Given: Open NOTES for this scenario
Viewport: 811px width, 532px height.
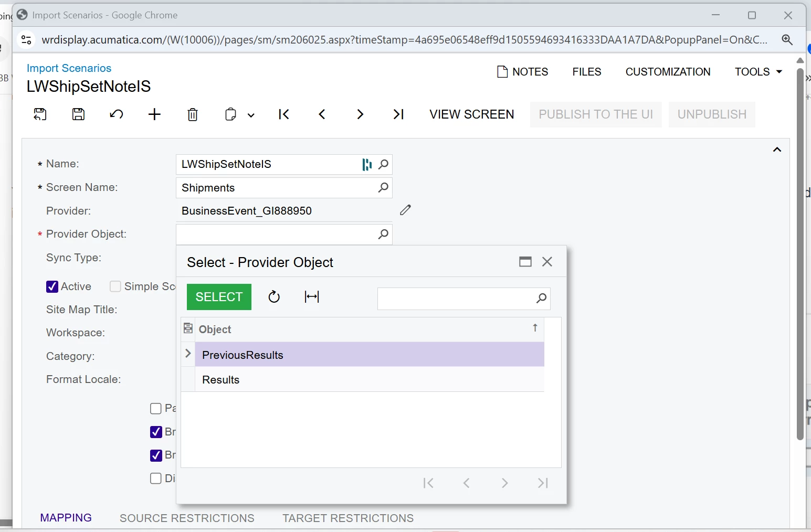Looking at the screenshot, I should point(522,72).
